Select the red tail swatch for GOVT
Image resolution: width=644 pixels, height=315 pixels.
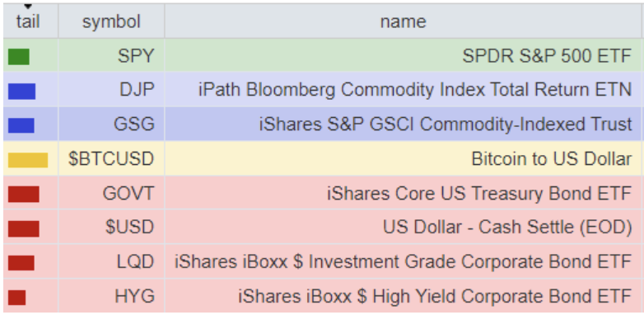pos(23,194)
